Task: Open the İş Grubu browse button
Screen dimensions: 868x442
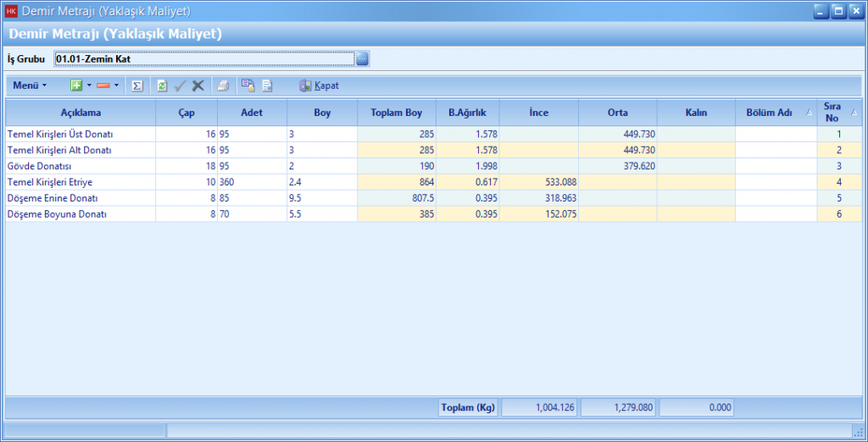Action: (362, 59)
